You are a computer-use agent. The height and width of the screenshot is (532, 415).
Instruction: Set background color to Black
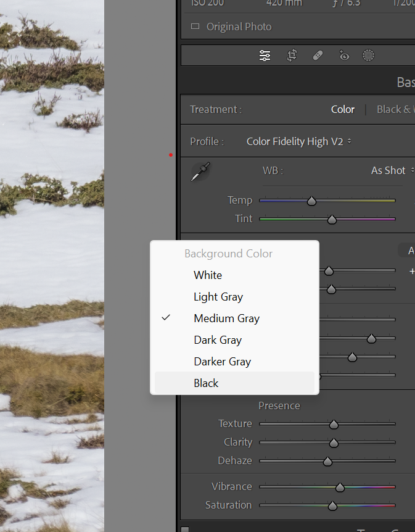[206, 383]
